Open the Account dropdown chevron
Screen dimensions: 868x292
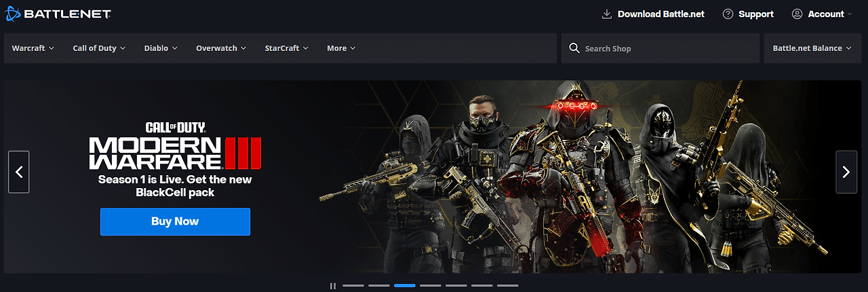(850, 14)
